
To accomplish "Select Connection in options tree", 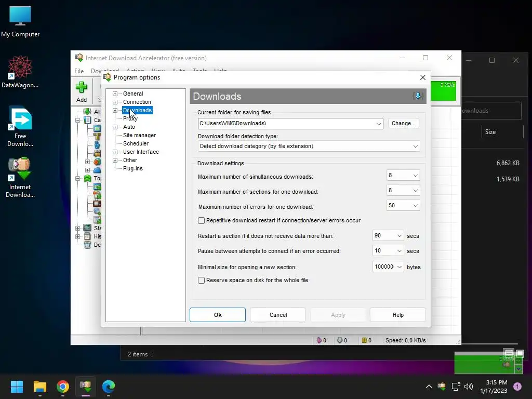I will click(137, 102).
